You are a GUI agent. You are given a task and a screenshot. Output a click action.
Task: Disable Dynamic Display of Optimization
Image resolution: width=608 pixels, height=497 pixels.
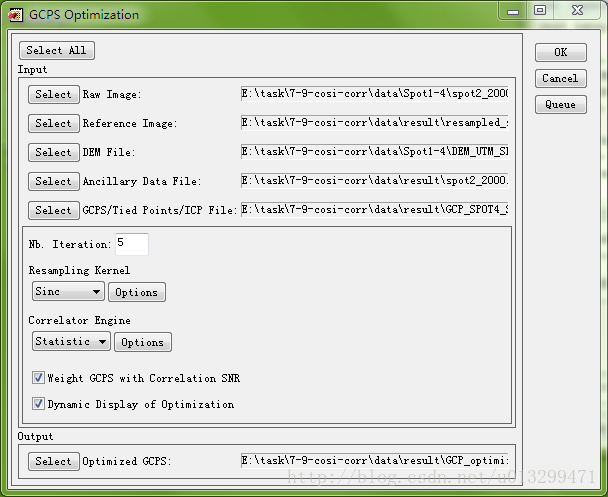click(x=38, y=404)
